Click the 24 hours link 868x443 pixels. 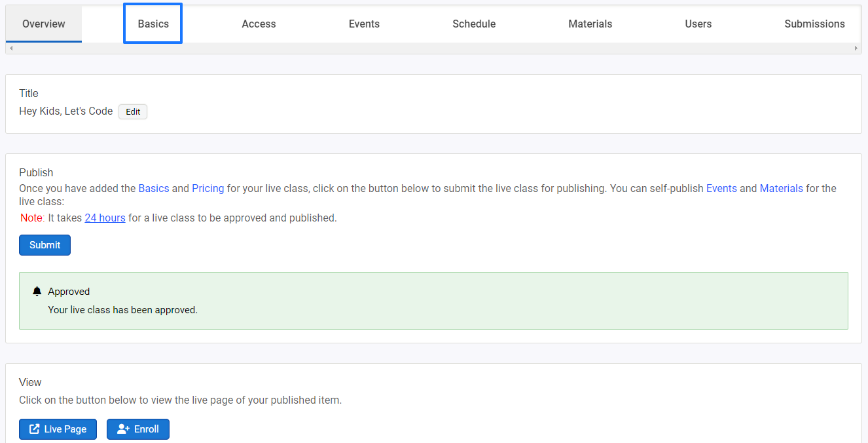105,218
